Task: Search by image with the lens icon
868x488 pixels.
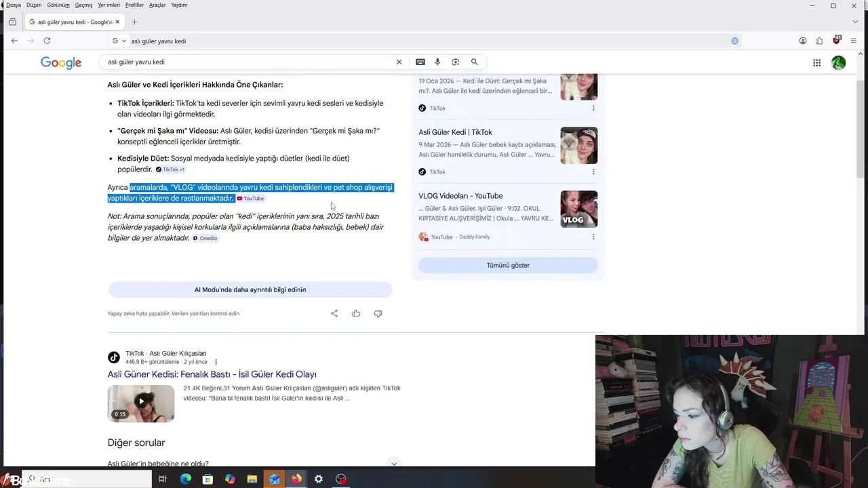Action: point(456,62)
